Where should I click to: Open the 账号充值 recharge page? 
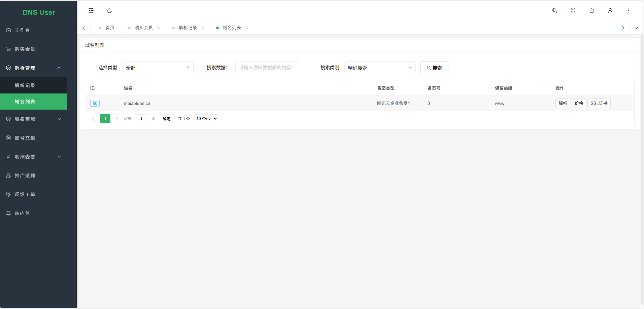click(24, 138)
